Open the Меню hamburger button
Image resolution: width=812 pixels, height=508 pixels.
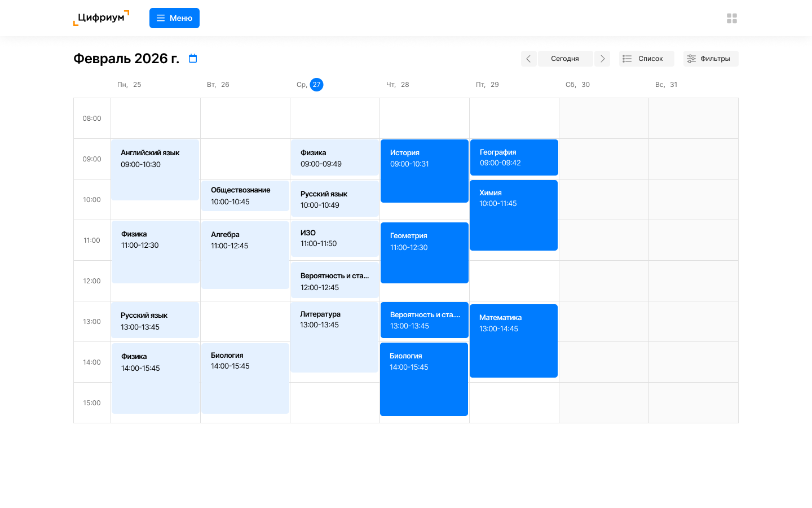(174, 18)
